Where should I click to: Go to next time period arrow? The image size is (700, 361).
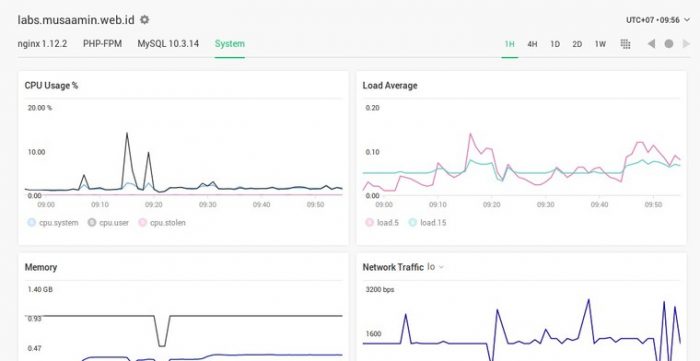[686, 44]
